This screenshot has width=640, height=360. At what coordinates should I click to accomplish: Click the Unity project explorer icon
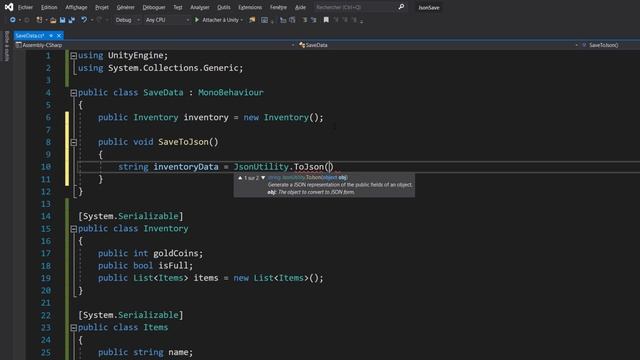click(252, 20)
